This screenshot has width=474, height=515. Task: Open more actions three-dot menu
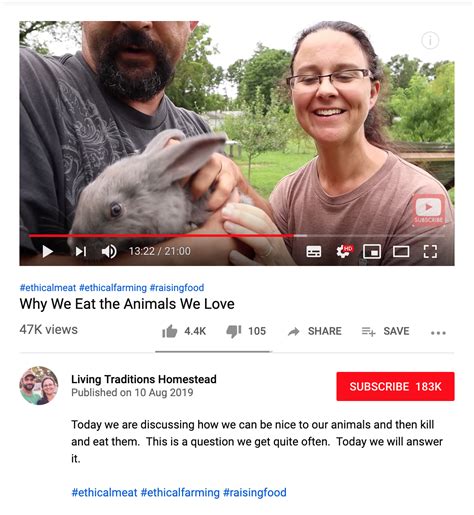438,333
